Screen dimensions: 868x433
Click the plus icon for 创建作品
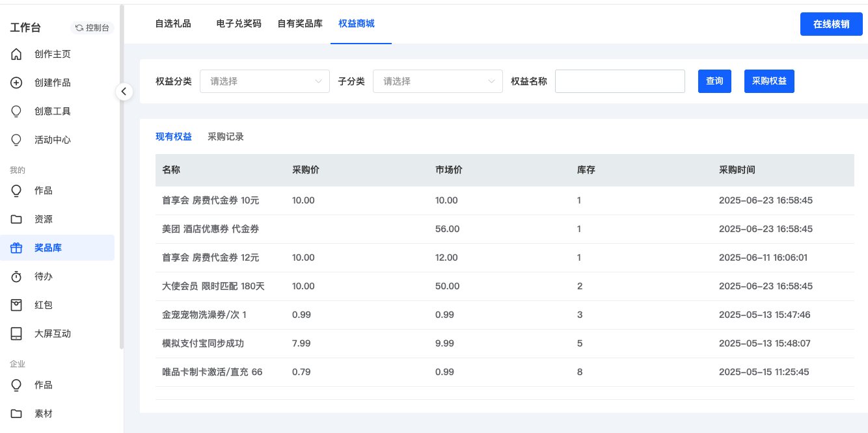tap(17, 83)
